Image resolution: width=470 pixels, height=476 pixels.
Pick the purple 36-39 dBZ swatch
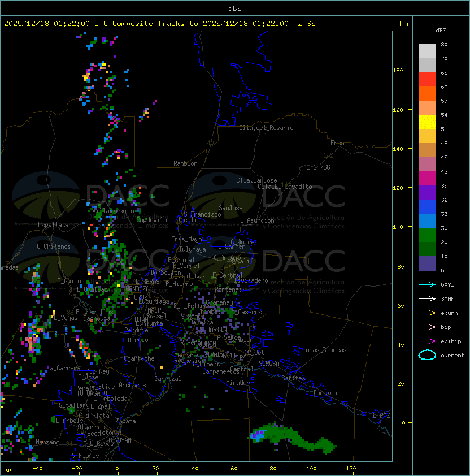(x=427, y=193)
